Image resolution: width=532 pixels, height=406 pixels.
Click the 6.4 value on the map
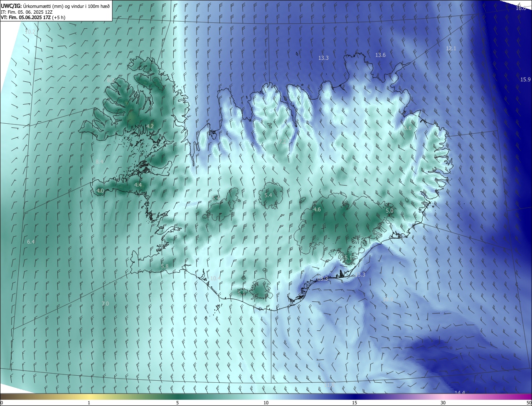31,242
